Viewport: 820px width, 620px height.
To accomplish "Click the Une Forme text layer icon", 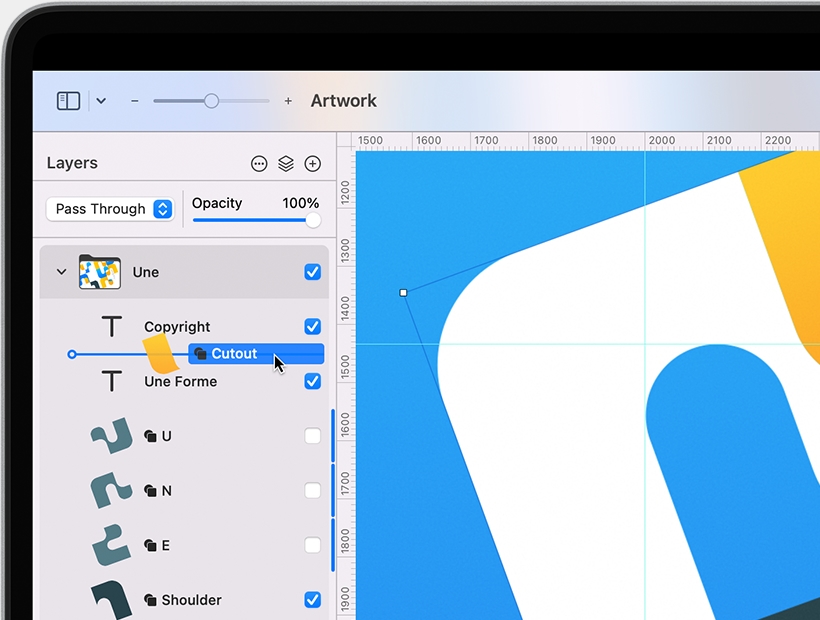I will click(111, 381).
